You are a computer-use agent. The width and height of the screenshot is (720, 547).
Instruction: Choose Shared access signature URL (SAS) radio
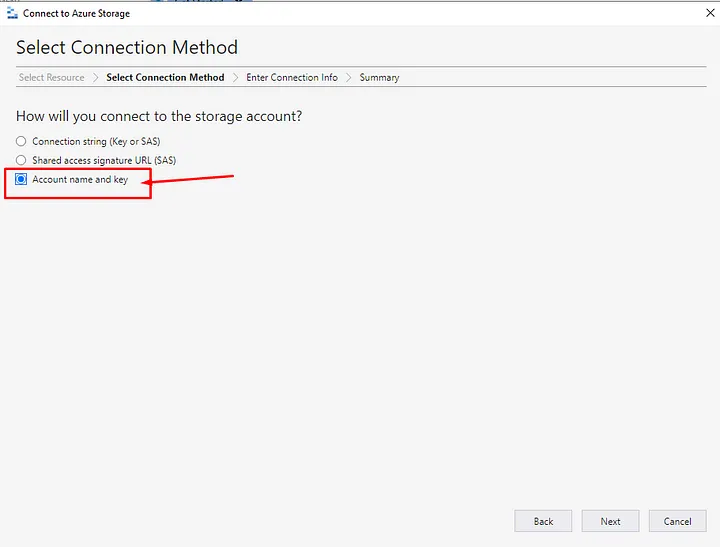[22, 161]
